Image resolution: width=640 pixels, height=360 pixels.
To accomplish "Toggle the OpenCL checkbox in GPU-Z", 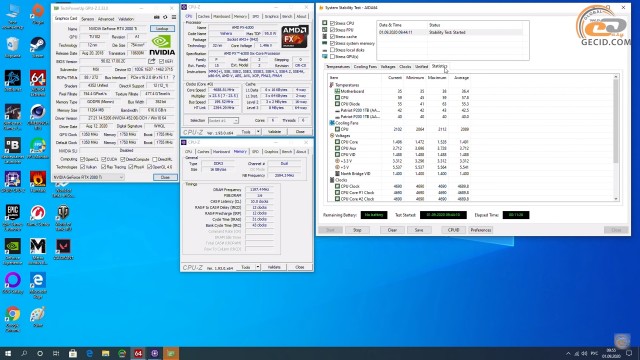I will (83, 159).
